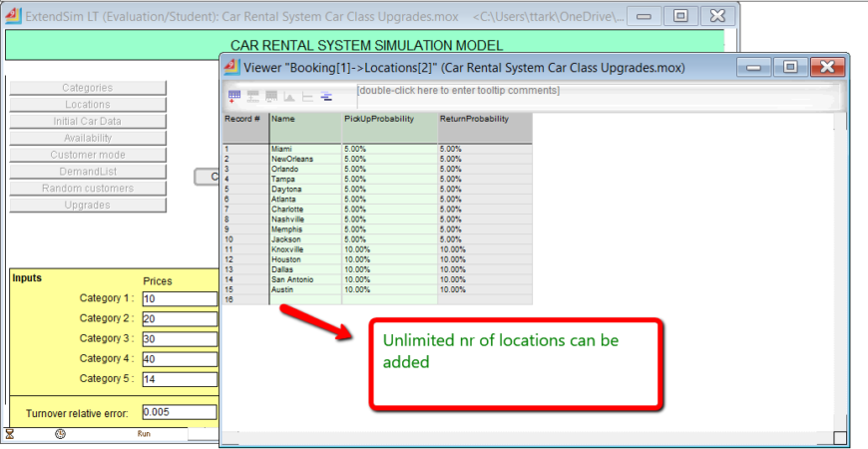The height and width of the screenshot is (449, 868).
Task: Select the Name column header
Action: tap(305, 129)
